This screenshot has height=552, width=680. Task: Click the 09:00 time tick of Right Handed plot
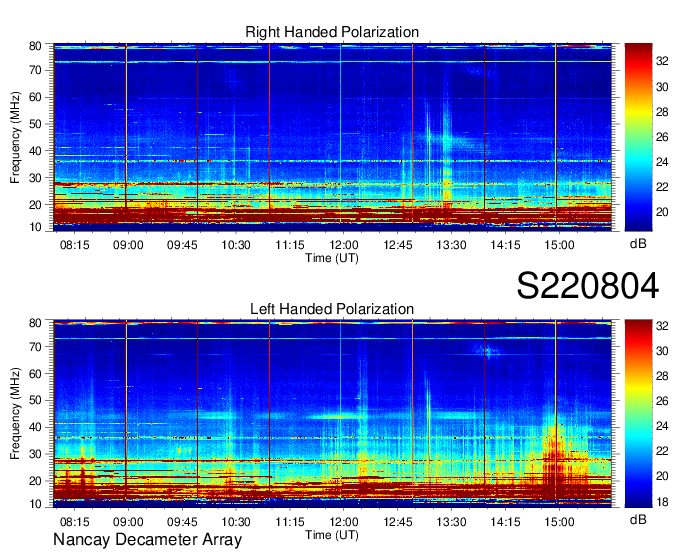[x=128, y=245]
